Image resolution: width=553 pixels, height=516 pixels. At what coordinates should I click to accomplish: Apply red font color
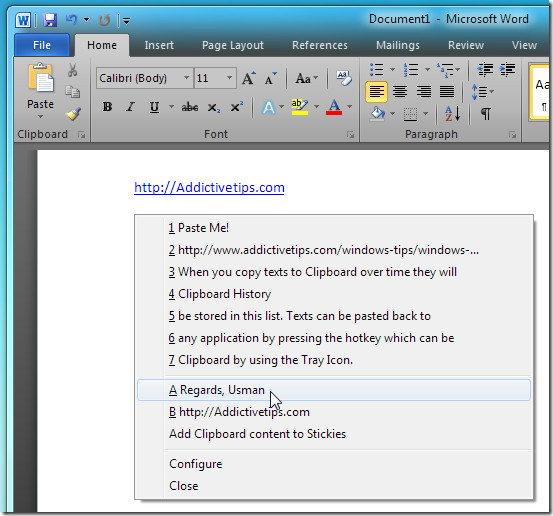[334, 107]
